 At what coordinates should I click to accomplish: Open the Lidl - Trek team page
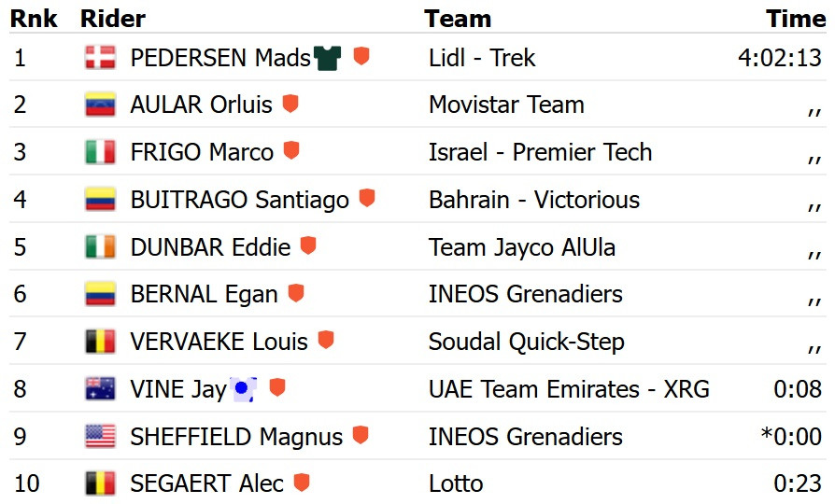pyautogui.click(x=482, y=58)
